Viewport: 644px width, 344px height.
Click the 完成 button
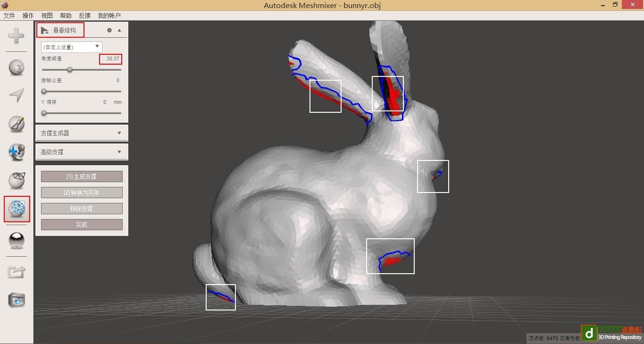click(82, 225)
